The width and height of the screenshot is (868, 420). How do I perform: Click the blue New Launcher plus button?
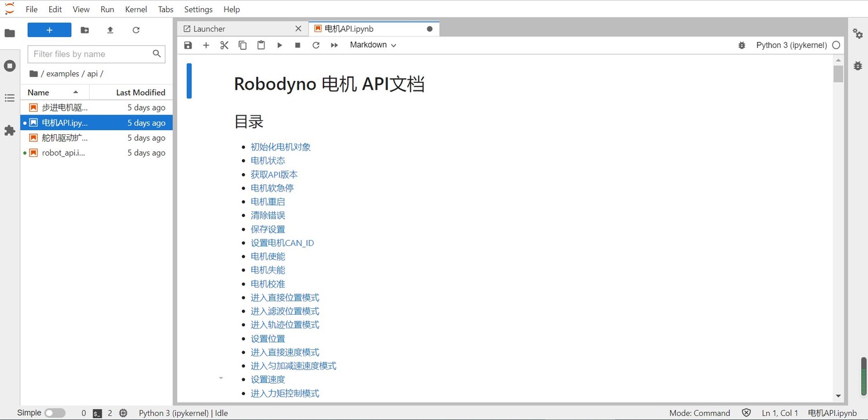(49, 30)
